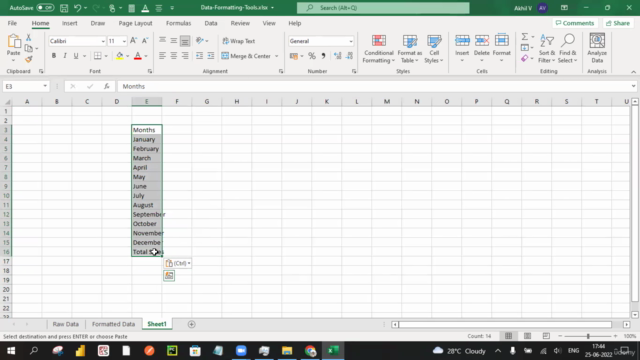Viewport: 640px width, 360px height.
Task: Select Normal view in status bar
Action: click(x=508, y=336)
